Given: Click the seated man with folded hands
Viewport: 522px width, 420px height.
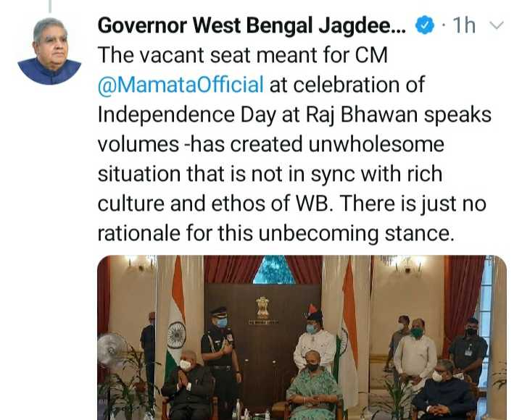Looking at the screenshot, I should tap(188, 386).
